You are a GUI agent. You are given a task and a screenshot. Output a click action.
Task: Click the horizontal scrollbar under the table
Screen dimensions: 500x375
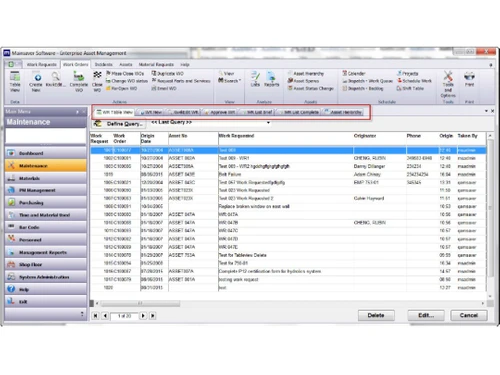pos(289,303)
